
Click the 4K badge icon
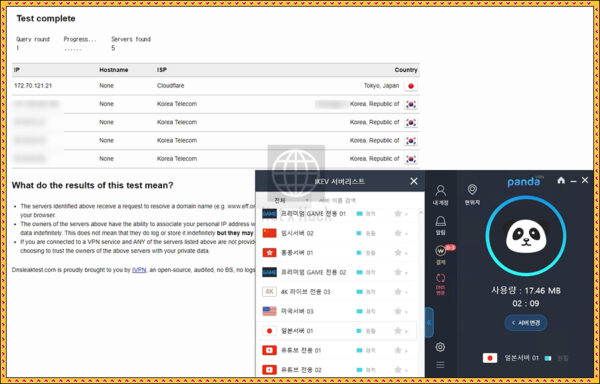point(269,291)
